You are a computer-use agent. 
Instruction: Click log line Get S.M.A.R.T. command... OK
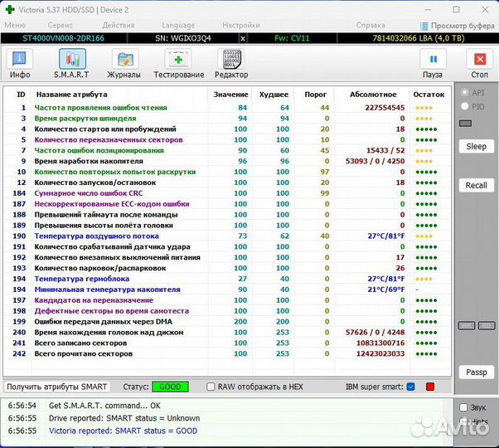pos(104,406)
